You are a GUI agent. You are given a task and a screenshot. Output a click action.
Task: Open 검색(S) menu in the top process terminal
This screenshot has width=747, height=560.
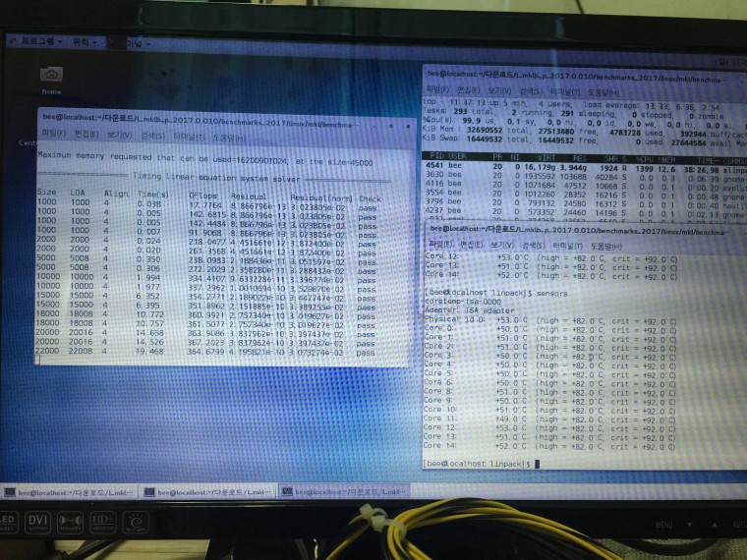click(x=530, y=91)
